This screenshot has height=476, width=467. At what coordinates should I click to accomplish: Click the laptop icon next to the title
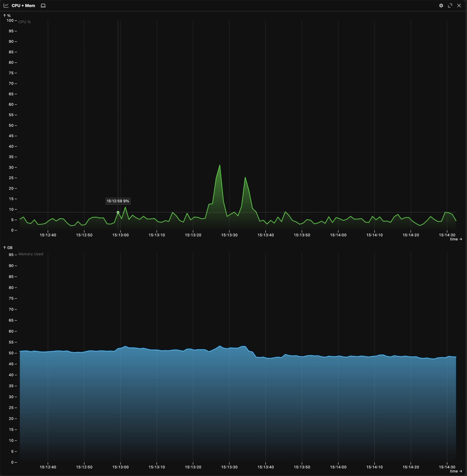43,6
